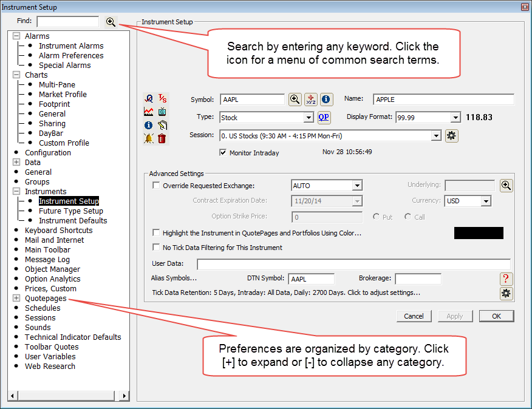Click the T/S time and sales icon
Screen dimensions: 532x409
tap(163, 99)
